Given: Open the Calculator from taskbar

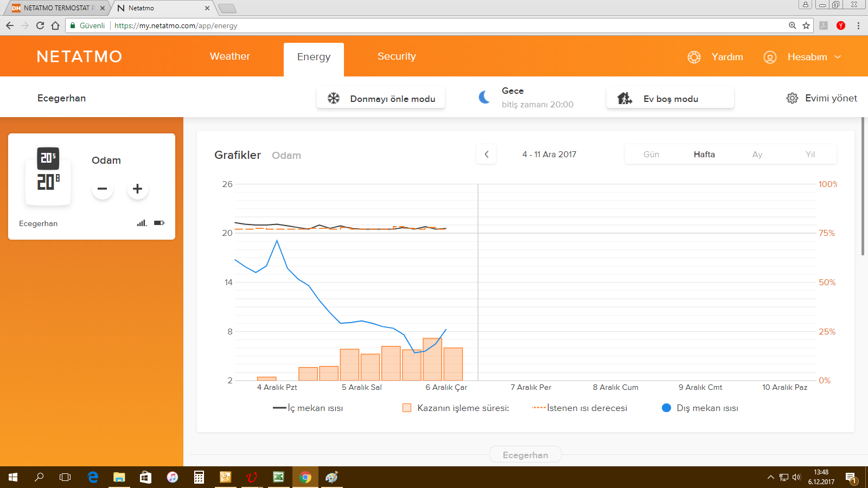Looking at the screenshot, I should click(x=199, y=477).
